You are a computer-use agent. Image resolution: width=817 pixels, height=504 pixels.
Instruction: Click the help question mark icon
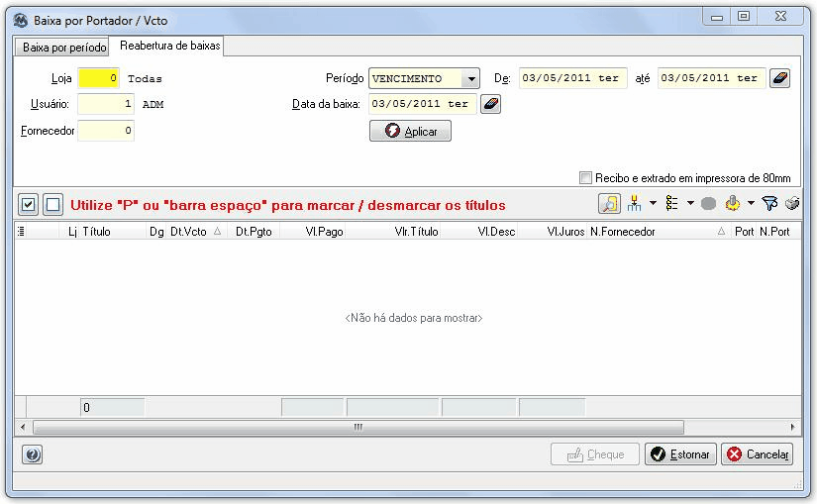point(33,454)
